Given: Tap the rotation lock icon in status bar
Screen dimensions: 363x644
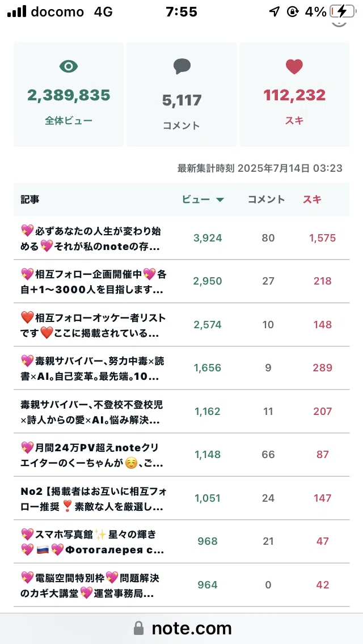Looking at the screenshot, I should click(293, 12).
